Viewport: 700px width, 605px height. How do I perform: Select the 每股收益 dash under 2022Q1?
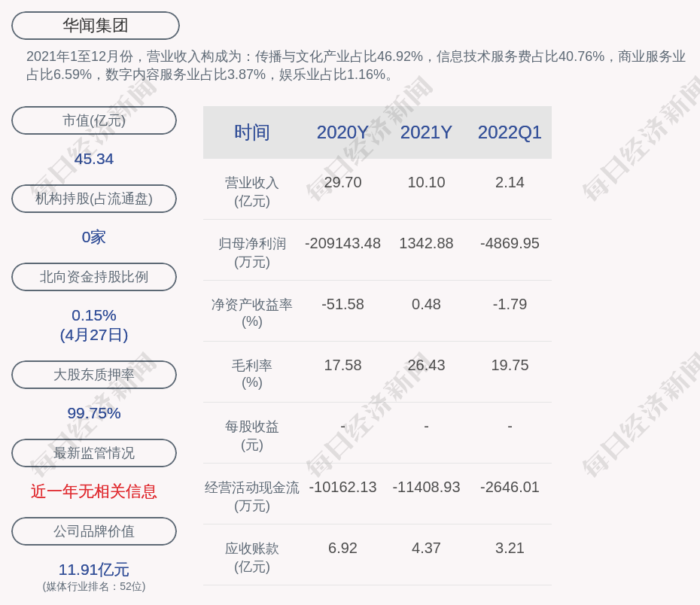pos(510,427)
